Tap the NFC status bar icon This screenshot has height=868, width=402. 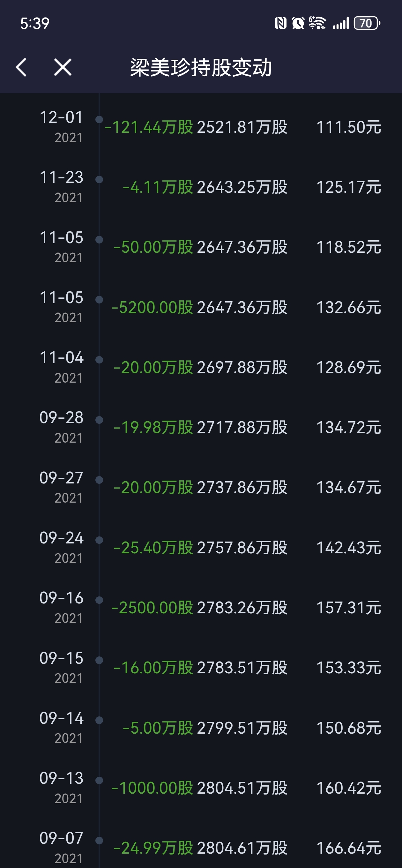280,23
